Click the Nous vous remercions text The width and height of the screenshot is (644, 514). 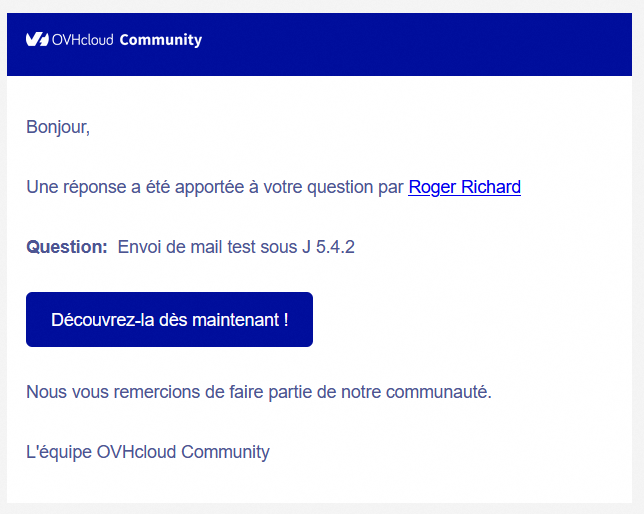click(110, 392)
